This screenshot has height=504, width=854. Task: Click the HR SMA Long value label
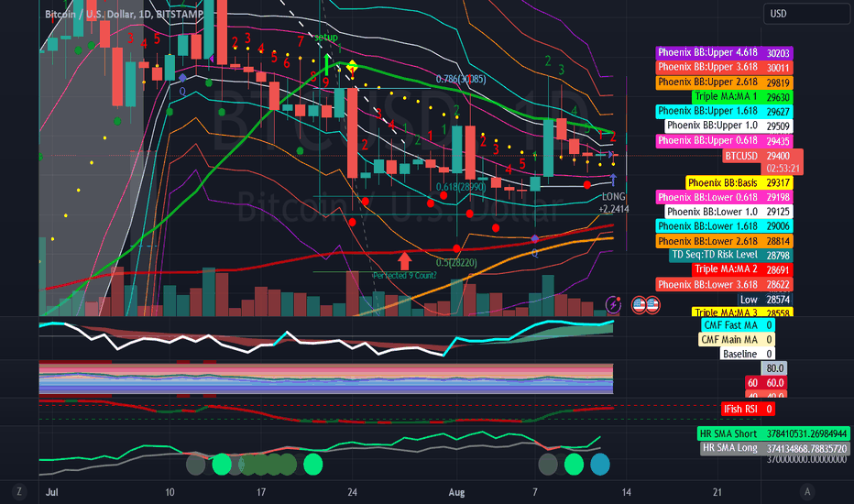(774, 448)
